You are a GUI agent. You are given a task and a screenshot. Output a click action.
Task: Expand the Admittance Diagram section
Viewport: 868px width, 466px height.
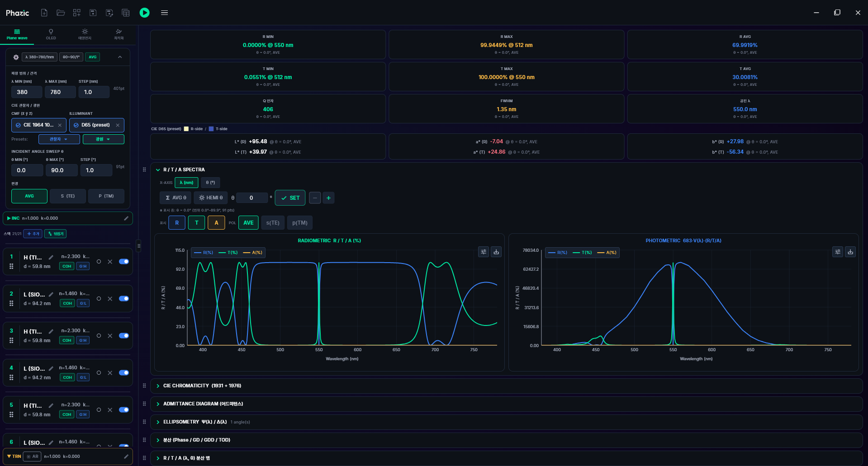[203, 404]
